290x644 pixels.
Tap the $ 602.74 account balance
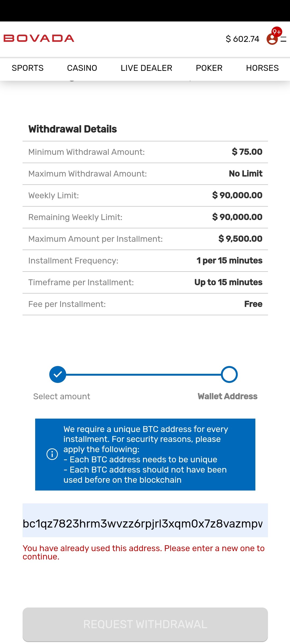tap(242, 39)
